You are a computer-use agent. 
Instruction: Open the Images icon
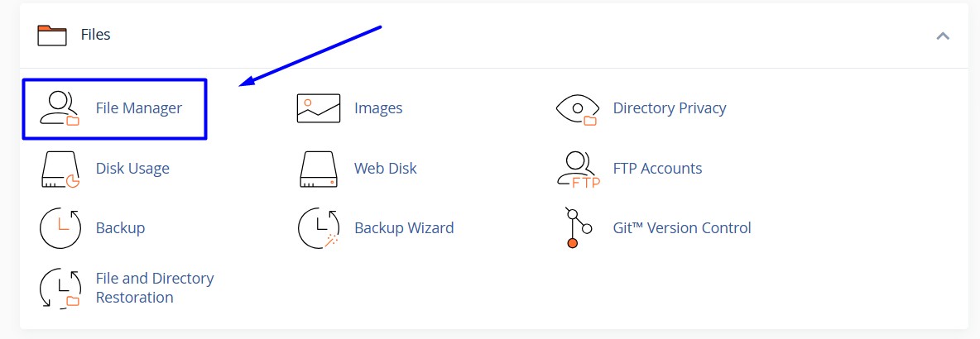click(x=319, y=108)
